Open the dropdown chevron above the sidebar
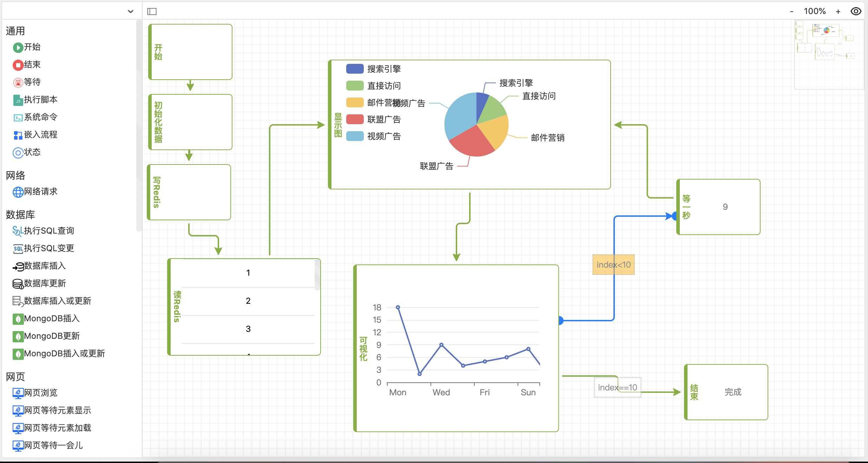868x463 pixels. point(130,11)
